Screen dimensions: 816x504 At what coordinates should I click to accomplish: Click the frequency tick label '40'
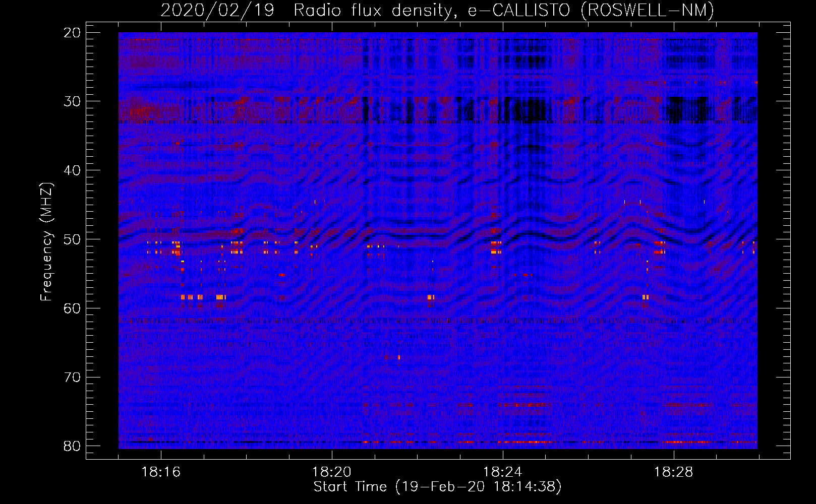click(73, 170)
